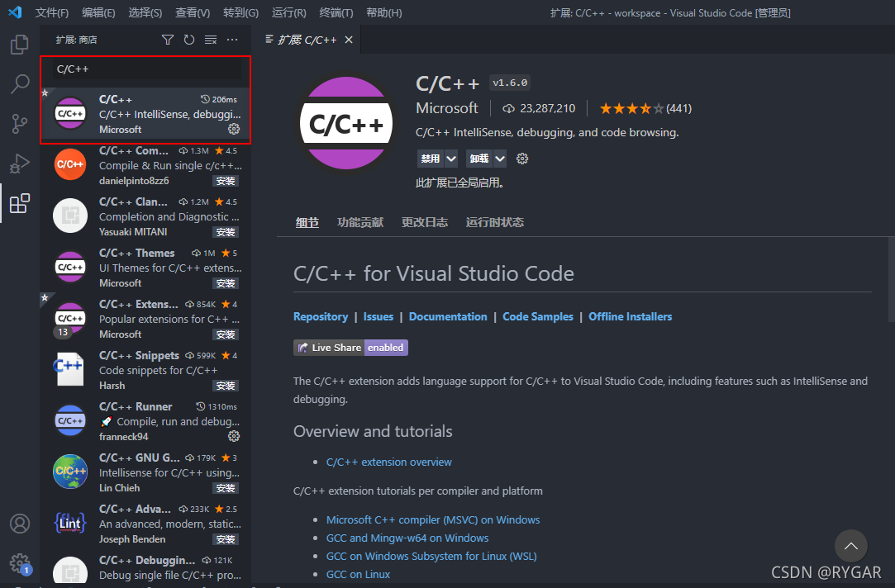Open GCC on Linux link

pyautogui.click(x=358, y=574)
